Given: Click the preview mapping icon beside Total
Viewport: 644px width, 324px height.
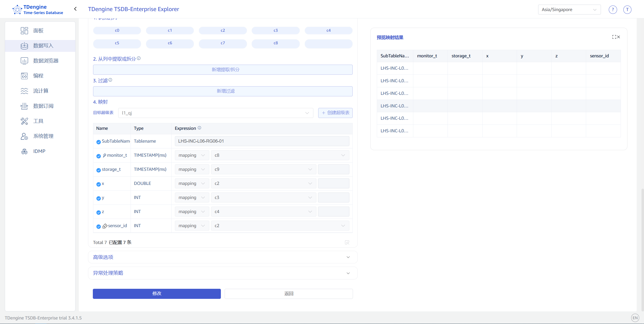Looking at the screenshot, I should pos(347,242).
